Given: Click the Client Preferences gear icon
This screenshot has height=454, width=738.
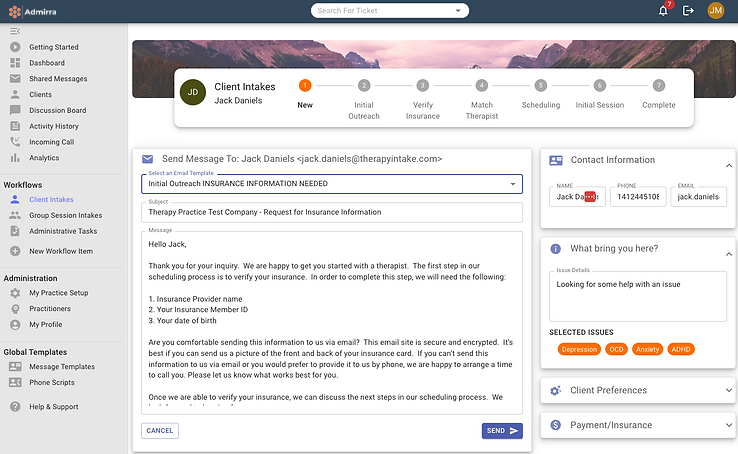Looking at the screenshot, I should [555, 390].
